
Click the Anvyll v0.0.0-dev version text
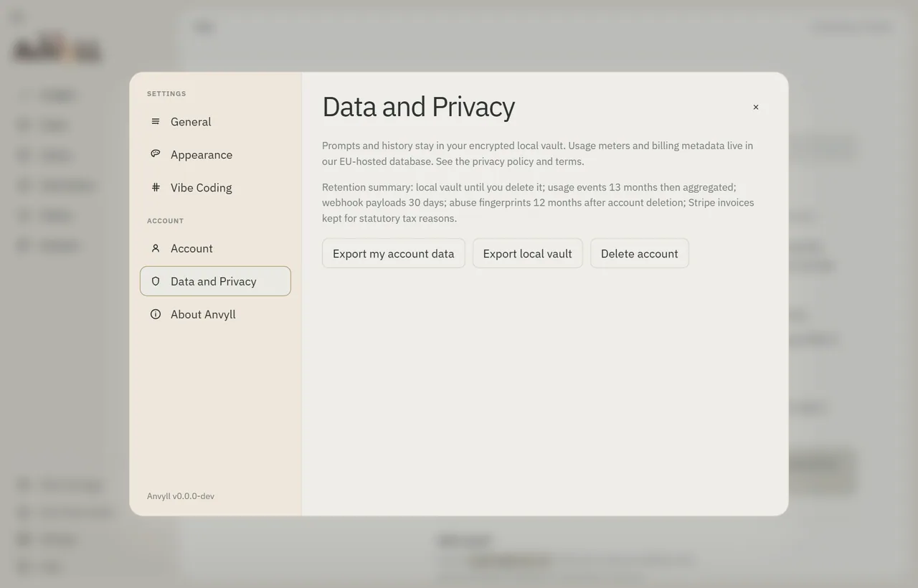tap(181, 496)
